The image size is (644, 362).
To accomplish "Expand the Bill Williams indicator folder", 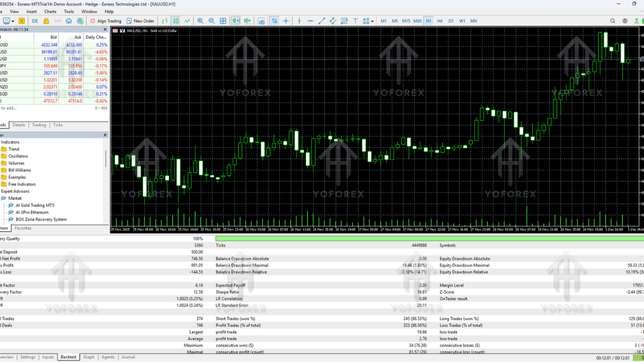I will click(20, 170).
